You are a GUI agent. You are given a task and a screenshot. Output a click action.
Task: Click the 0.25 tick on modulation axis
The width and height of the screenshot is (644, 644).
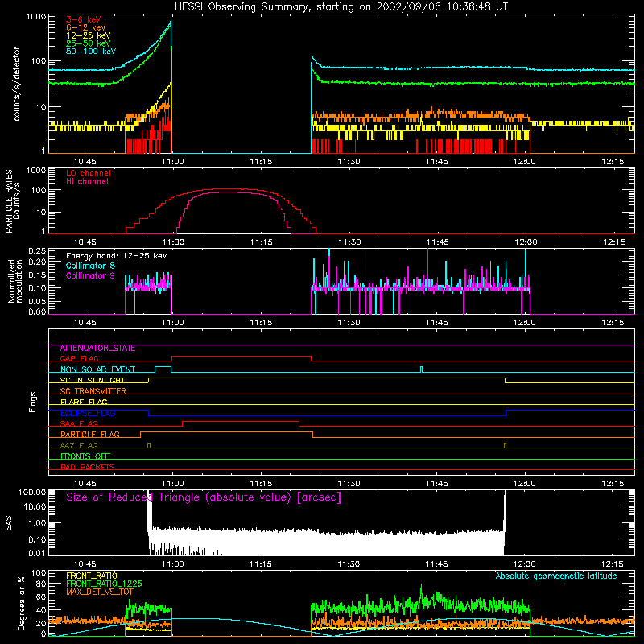click(x=37, y=250)
